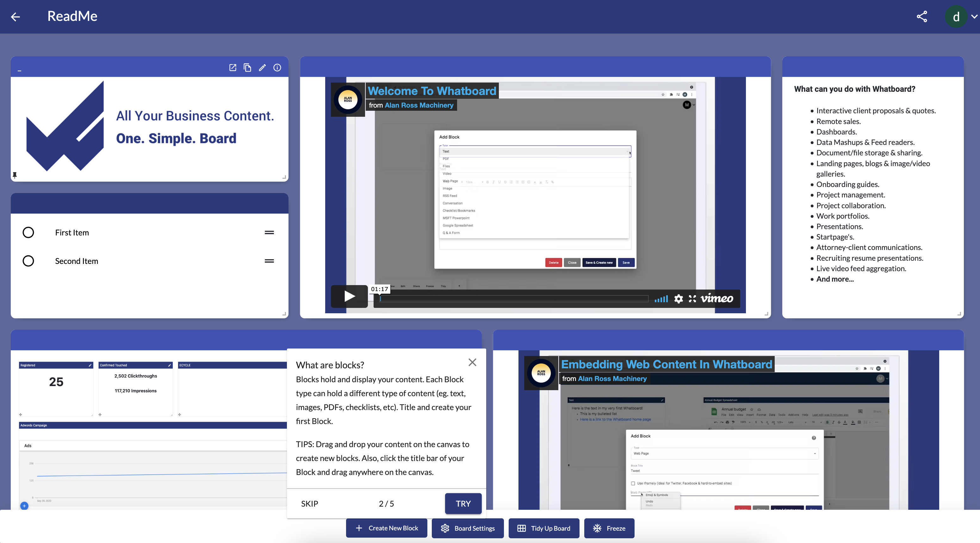Close the 'What are blocks?' tour popup
The height and width of the screenshot is (543, 980).
472,362
